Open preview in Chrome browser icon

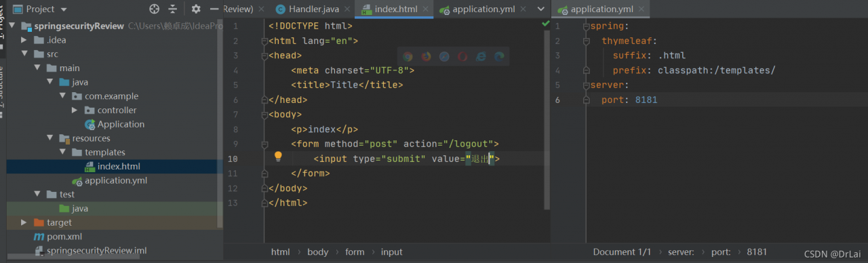(x=408, y=57)
